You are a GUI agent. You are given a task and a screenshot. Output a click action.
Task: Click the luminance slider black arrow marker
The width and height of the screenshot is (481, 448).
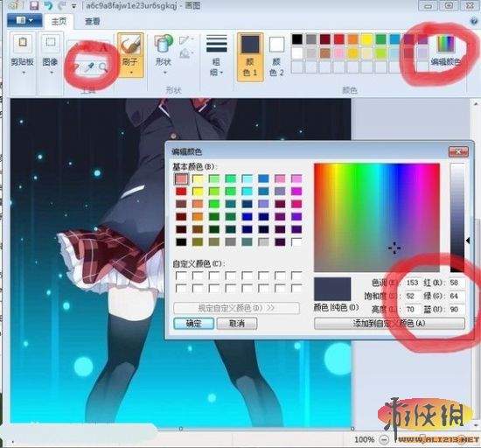(x=468, y=241)
